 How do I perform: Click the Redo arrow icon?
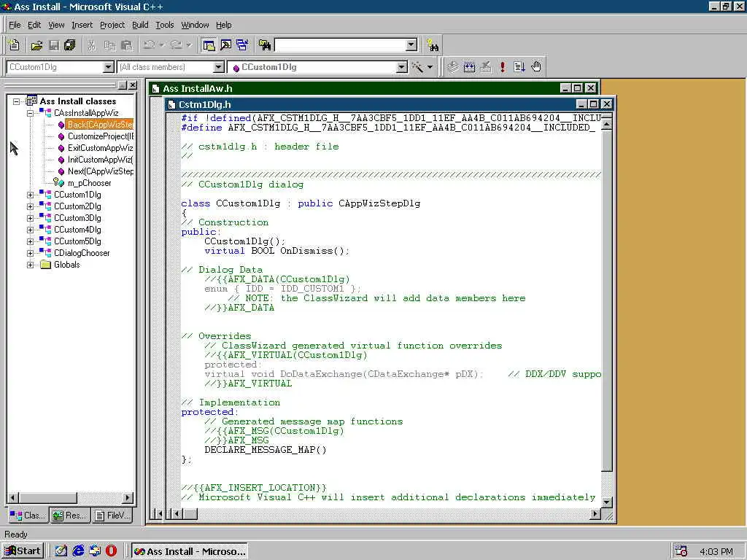(176, 45)
